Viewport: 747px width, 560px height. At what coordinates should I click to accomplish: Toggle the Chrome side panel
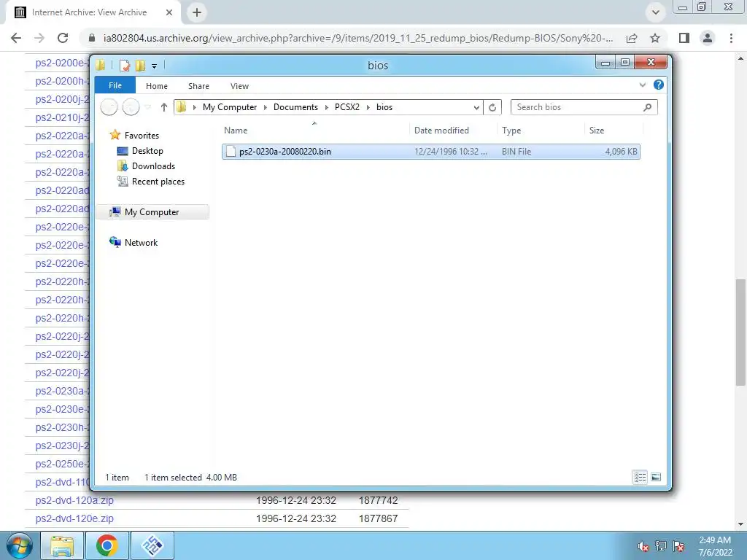[x=684, y=38]
